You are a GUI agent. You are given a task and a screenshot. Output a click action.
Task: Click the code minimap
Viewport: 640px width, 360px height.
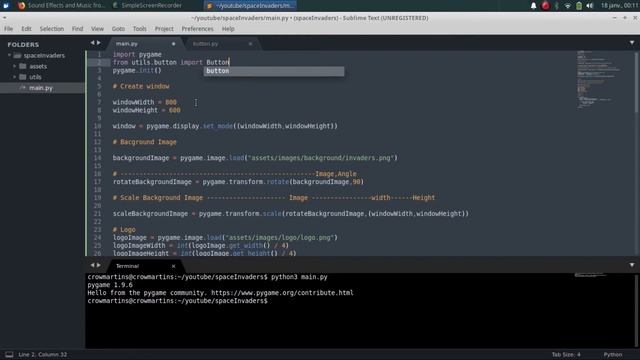tap(600, 80)
